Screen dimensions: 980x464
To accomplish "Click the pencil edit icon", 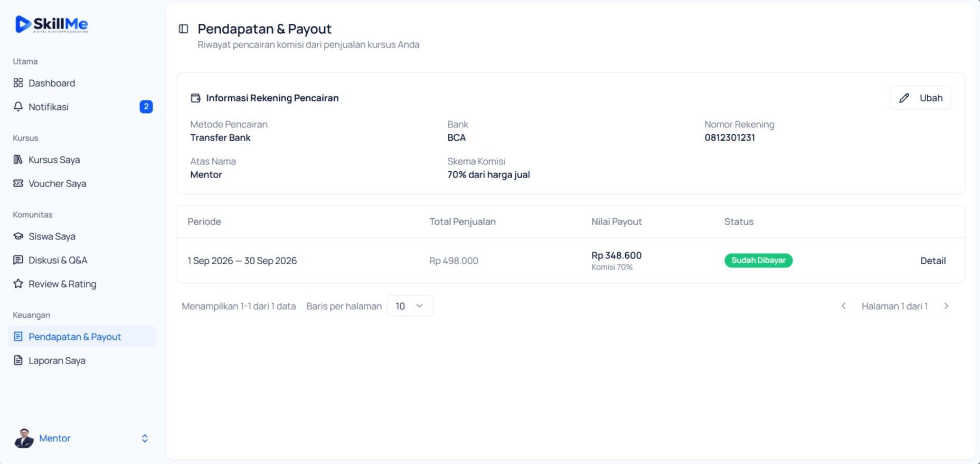I will point(904,98).
